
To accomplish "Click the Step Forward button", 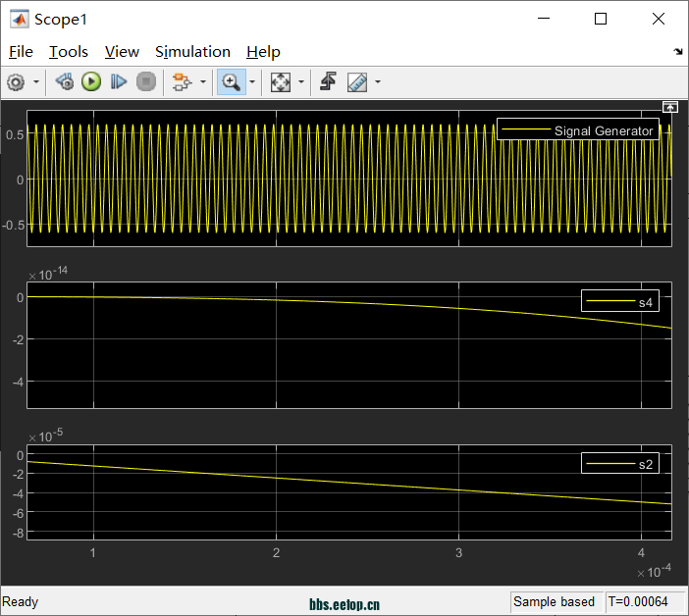I will tap(119, 82).
